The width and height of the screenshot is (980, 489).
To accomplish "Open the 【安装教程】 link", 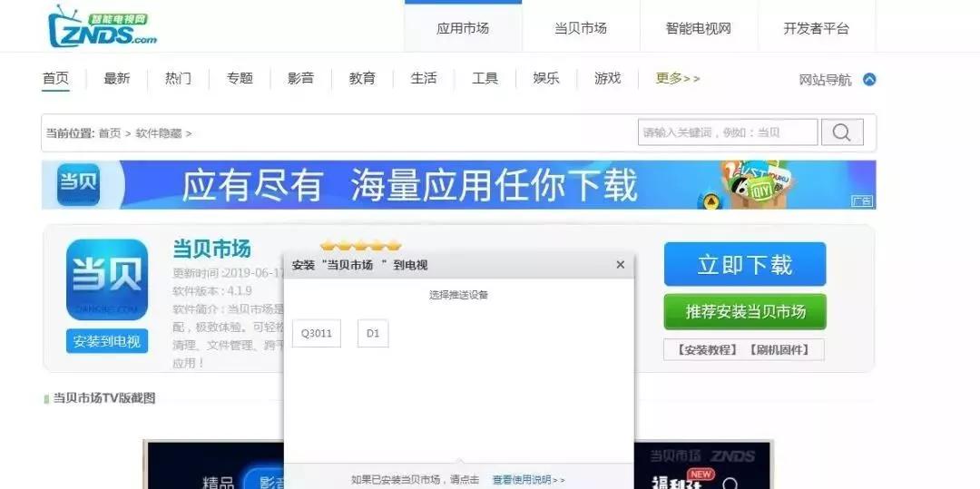I will pos(707,349).
